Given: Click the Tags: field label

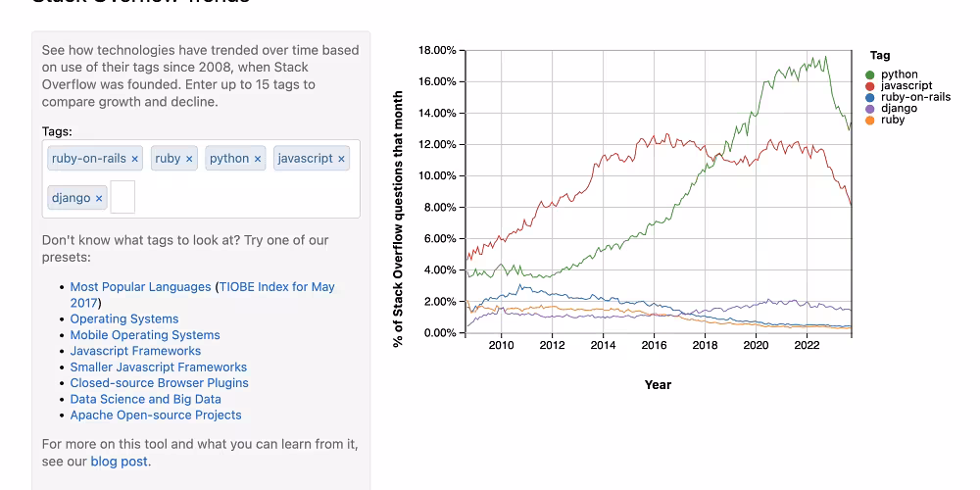Looking at the screenshot, I should [57, 131].
